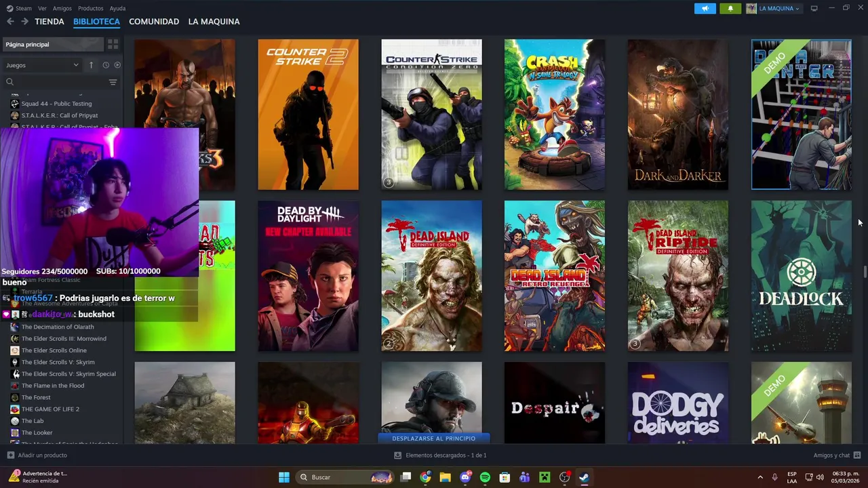Open Dead Island Retro Revenge cover
Image resolution: width=868 pixels, height=488 pixels.
pyautogui.click(x=555, y=276)
